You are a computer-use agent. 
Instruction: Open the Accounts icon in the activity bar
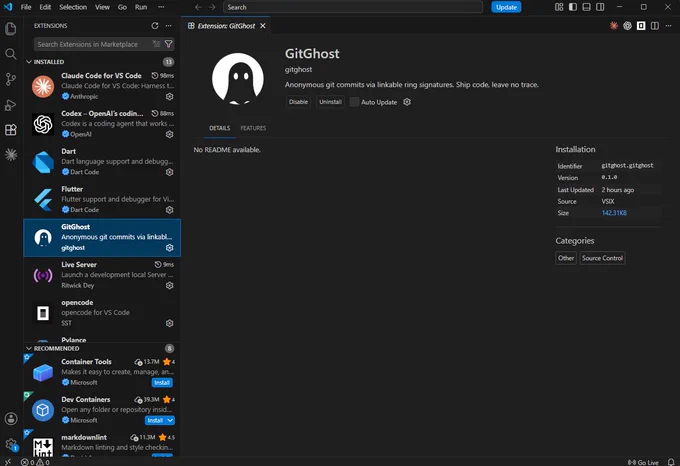pos(11,418)
